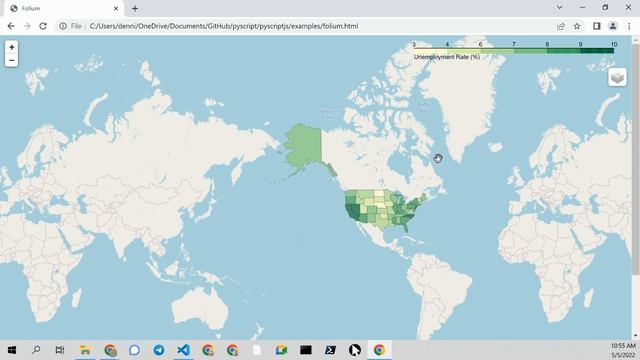Bookmark this page with the star icon

click(577, 26)
